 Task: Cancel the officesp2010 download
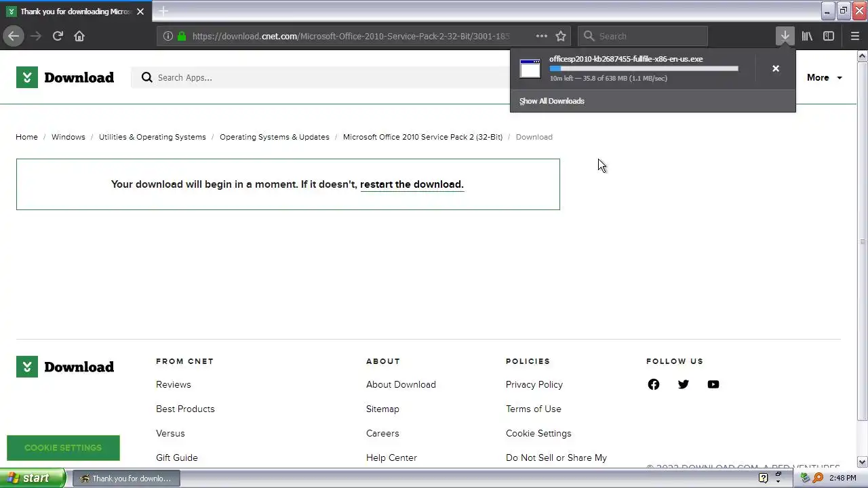point(776,68)
